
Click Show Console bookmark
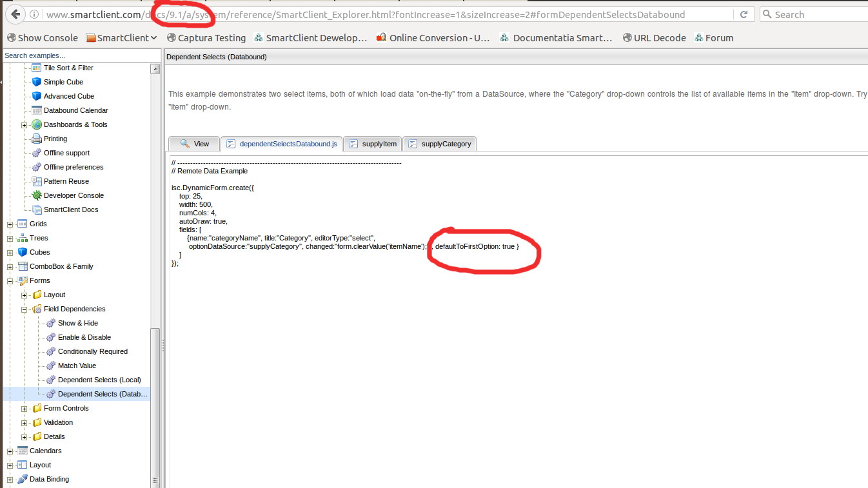pyautogui.click(x=43, y=38)
